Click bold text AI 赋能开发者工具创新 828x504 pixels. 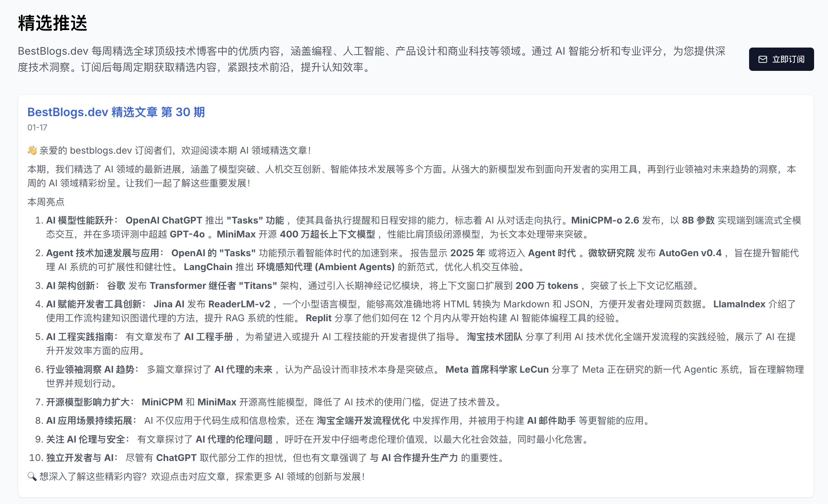click(94, 304)
